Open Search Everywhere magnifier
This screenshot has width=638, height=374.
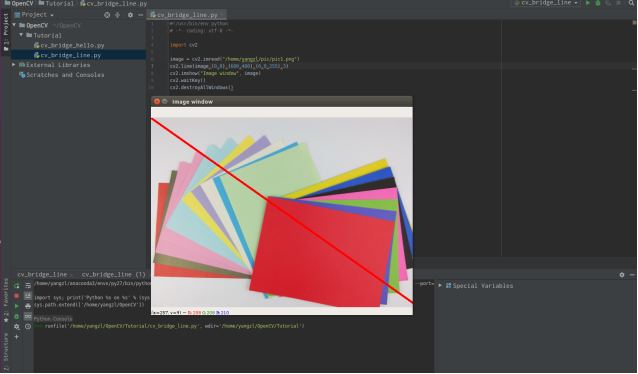[632, 3]
